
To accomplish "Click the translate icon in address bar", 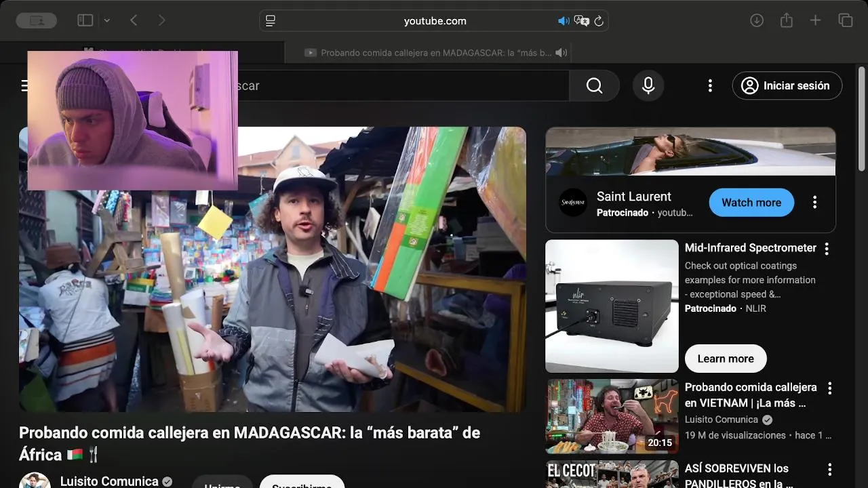I will tap(581, 21).
